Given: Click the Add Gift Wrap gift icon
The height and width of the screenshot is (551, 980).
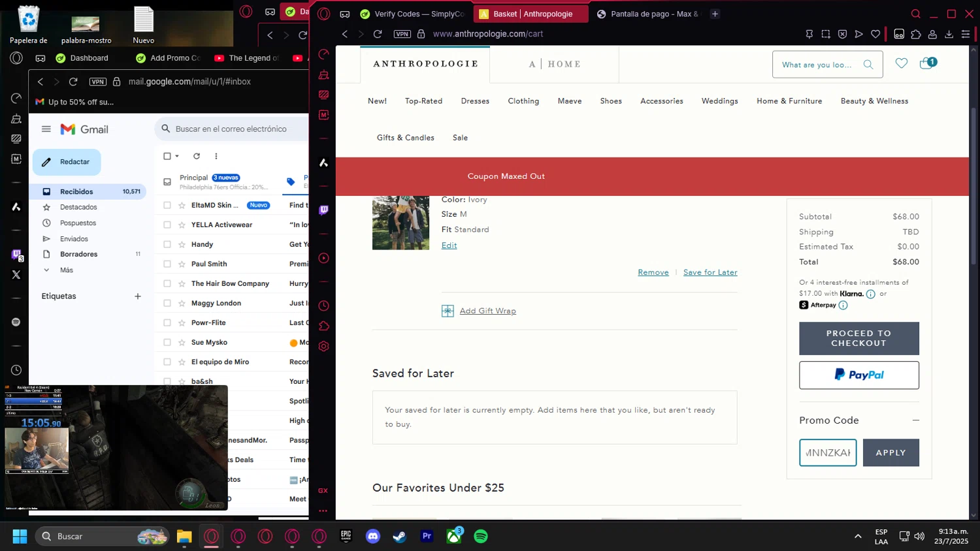Looking at the screenshot, I should [448, 311].
